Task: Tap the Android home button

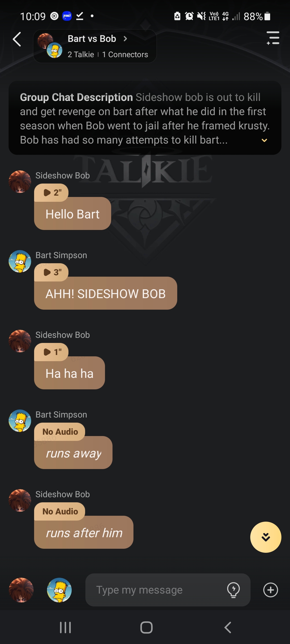Action: point(146,627)
